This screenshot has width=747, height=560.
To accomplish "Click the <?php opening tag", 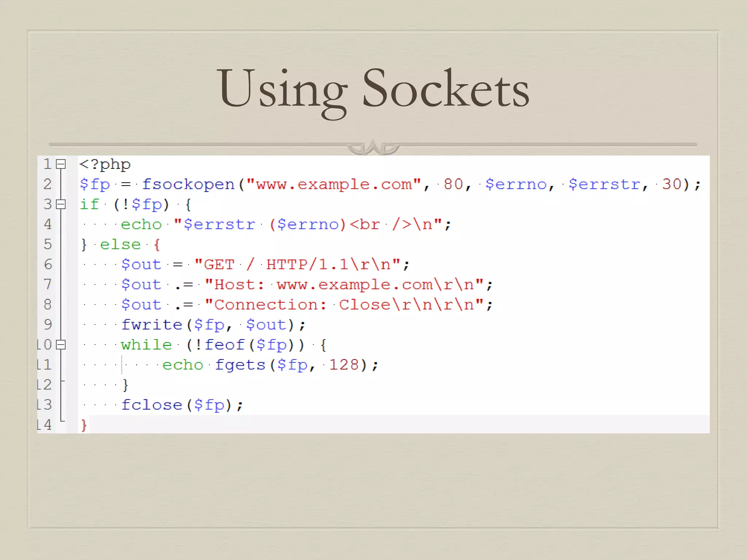I will coord(105,164).
